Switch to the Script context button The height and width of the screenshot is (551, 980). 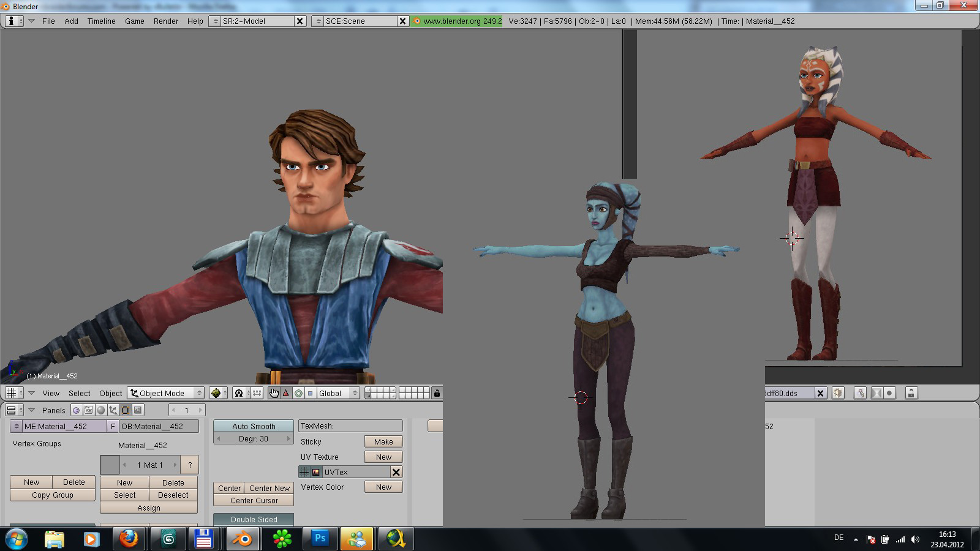[88, 410]
